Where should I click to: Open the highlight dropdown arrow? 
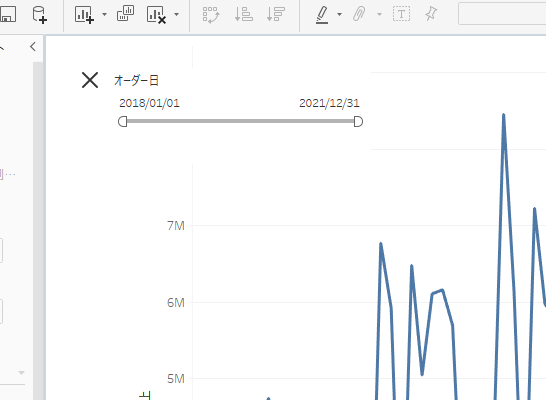click(x=340, y=15)
